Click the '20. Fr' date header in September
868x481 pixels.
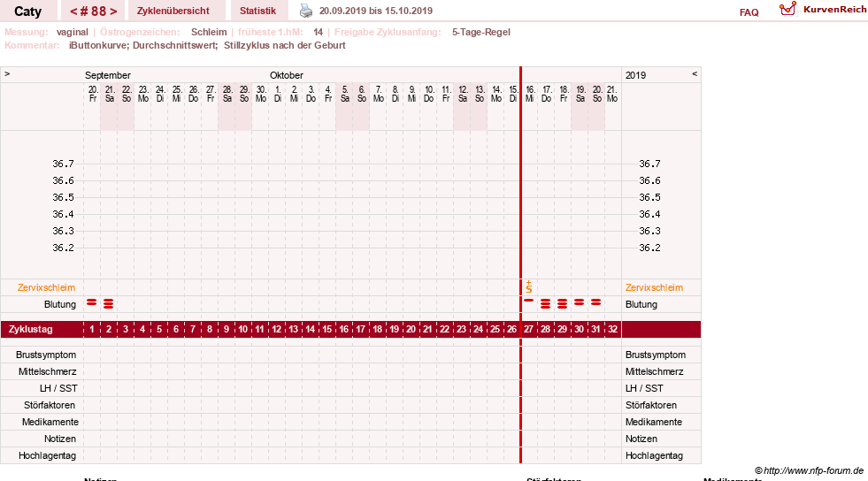(92, 94)
